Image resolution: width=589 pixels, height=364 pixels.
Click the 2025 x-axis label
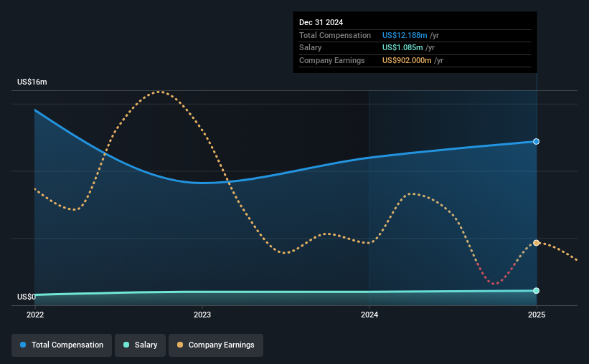click(x=537, y=315)
